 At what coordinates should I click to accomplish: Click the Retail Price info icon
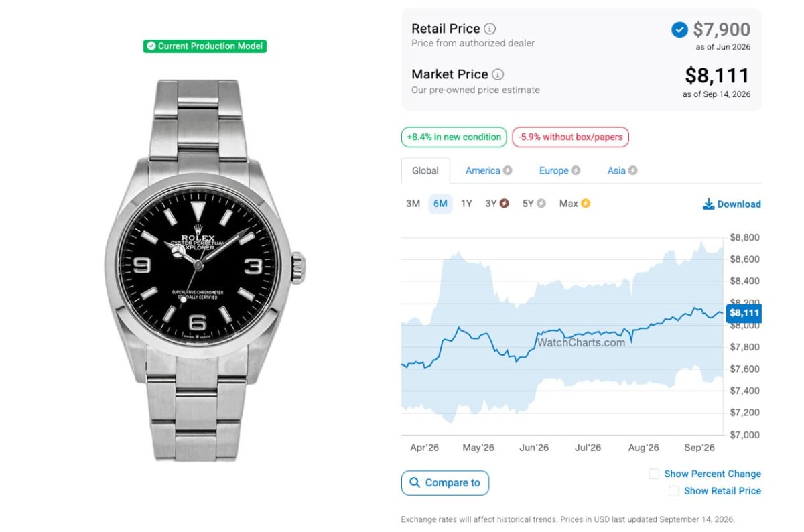490,29
